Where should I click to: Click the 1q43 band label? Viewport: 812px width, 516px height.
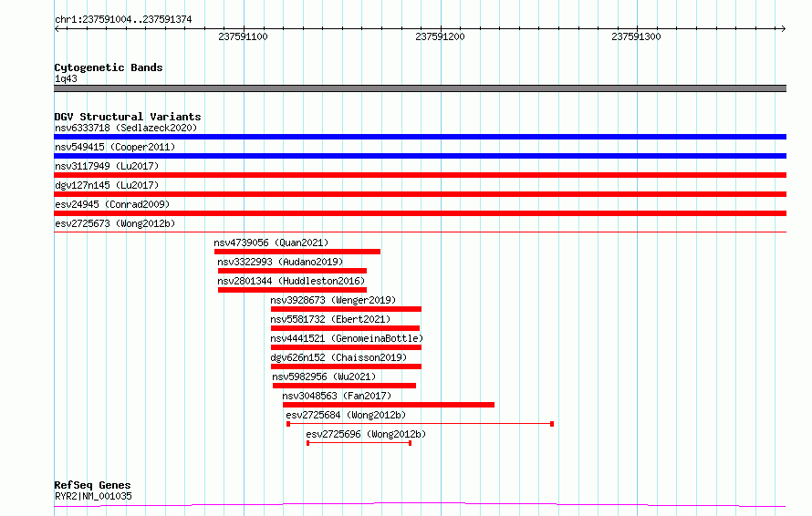(66, 78)
